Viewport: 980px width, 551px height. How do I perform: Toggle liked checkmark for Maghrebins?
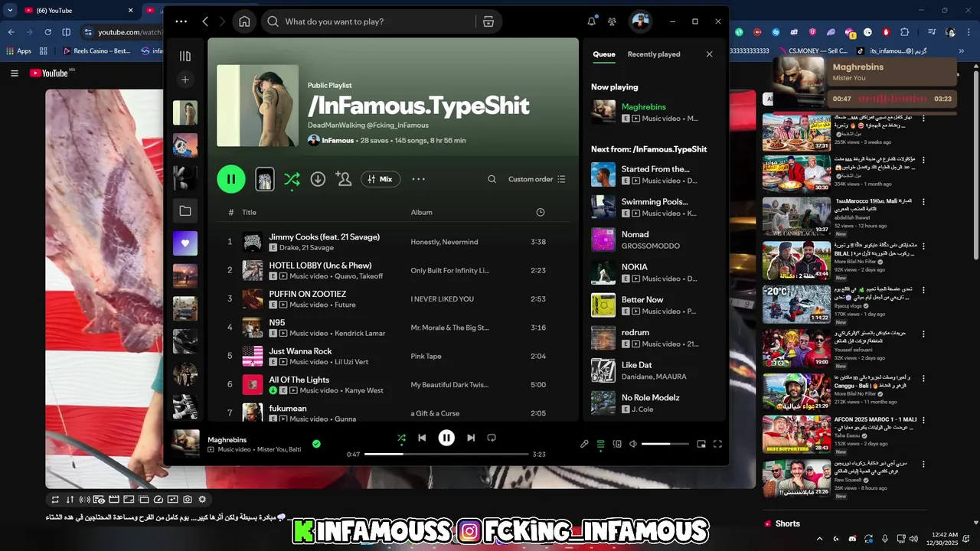pyautogui.click(x=316, y=443)
